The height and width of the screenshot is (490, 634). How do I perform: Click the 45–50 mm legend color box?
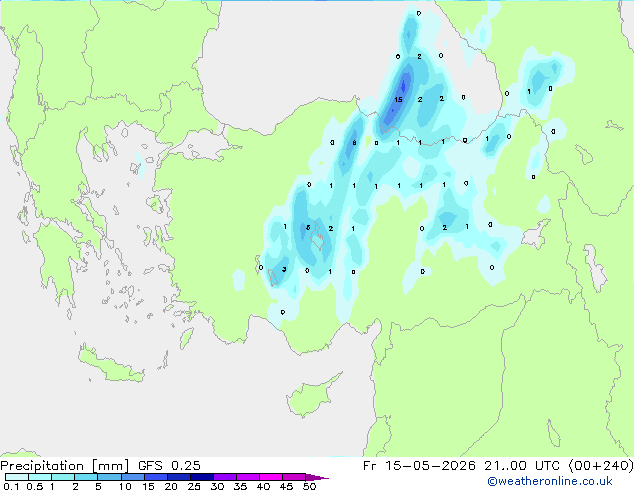(x=294, y=477)
